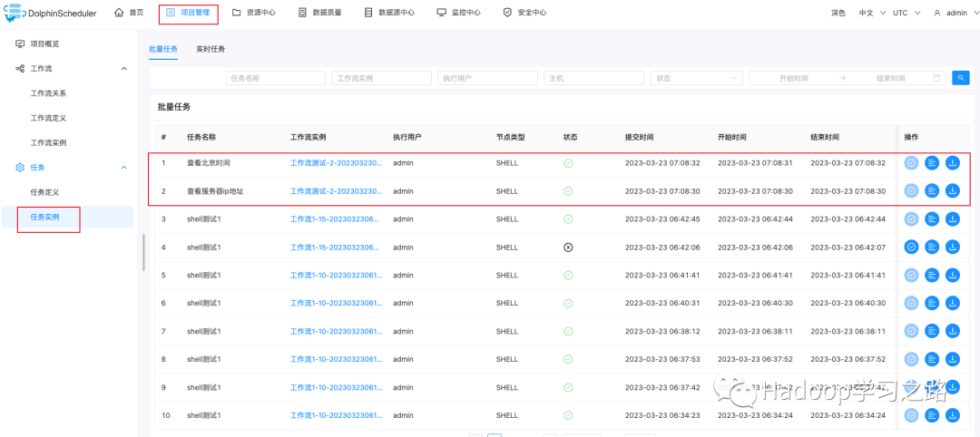Click the sidebar vertical scrollbar handle
The width and height of the screenshot is (980, 437).
pos(143,253)
